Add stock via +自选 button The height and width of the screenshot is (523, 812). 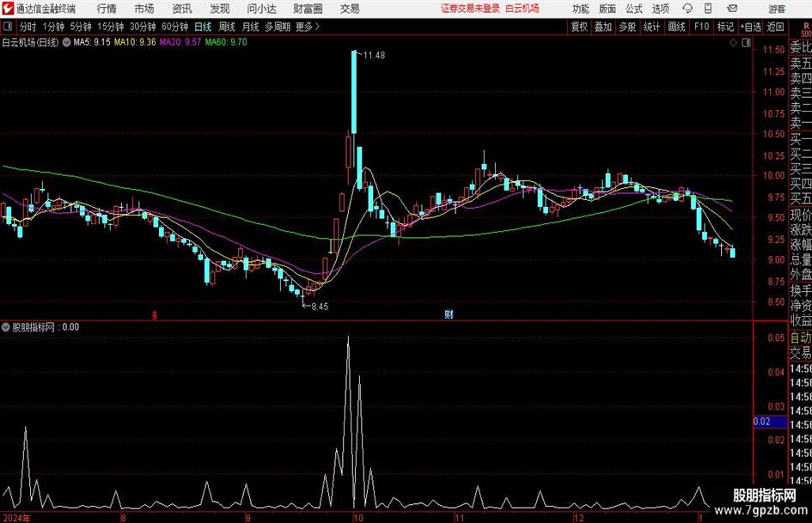(x=751, y=27)
